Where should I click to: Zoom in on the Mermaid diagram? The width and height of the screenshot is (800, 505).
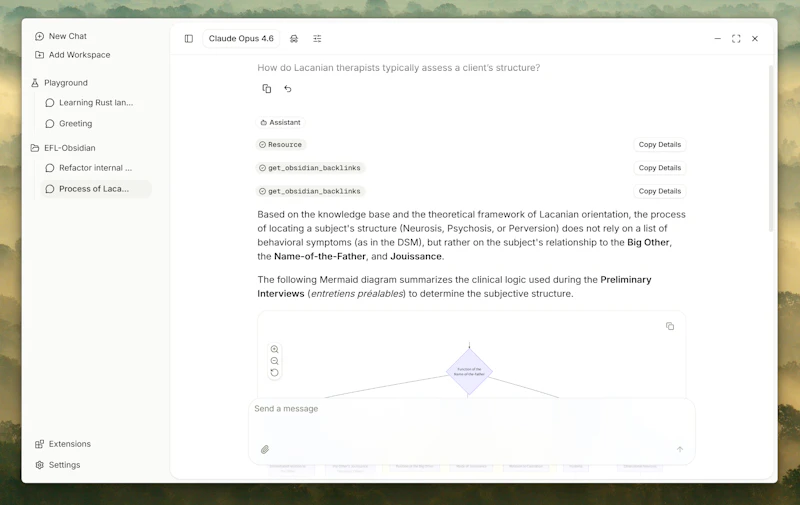tap(274, 349)
